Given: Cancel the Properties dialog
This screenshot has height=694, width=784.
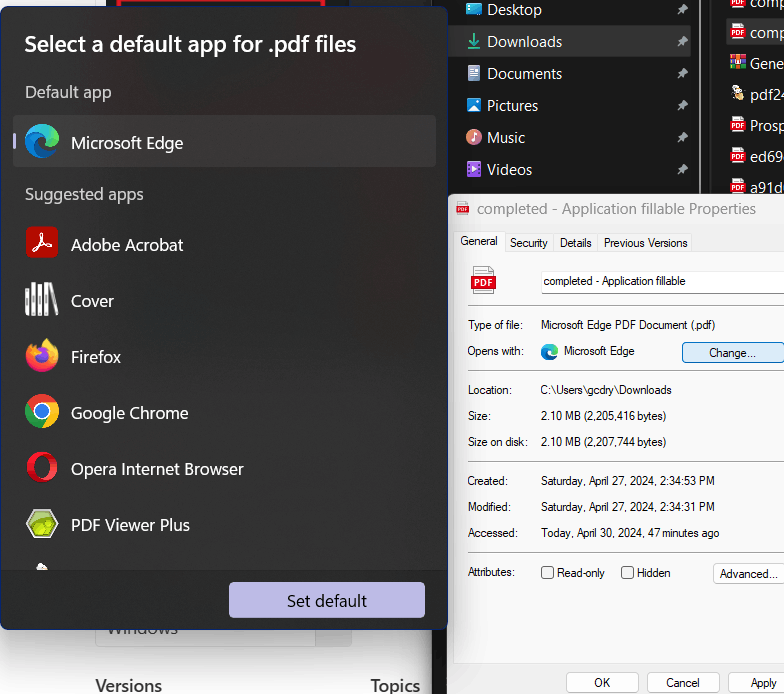Looking at the screenshot, I should click(682, 682).
